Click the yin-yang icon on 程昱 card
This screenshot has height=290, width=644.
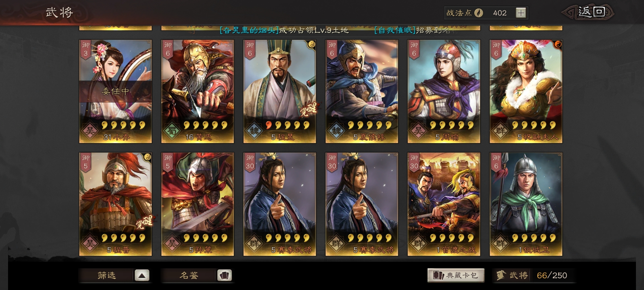point(311,44)
